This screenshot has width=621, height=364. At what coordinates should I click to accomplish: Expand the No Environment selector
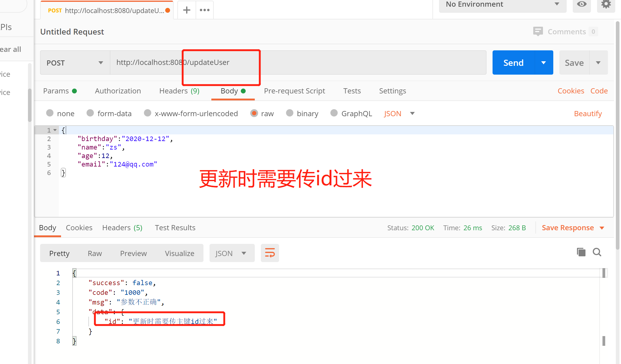(x=503, y=5)
